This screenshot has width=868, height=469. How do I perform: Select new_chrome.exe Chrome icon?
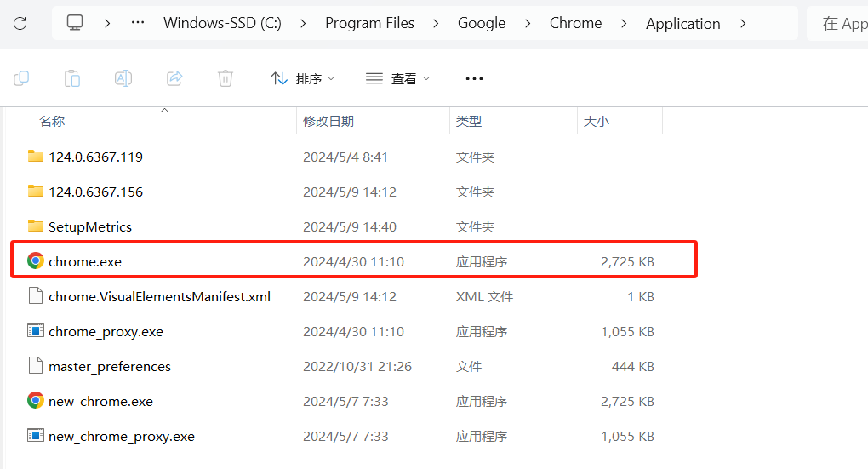(36, 400)
